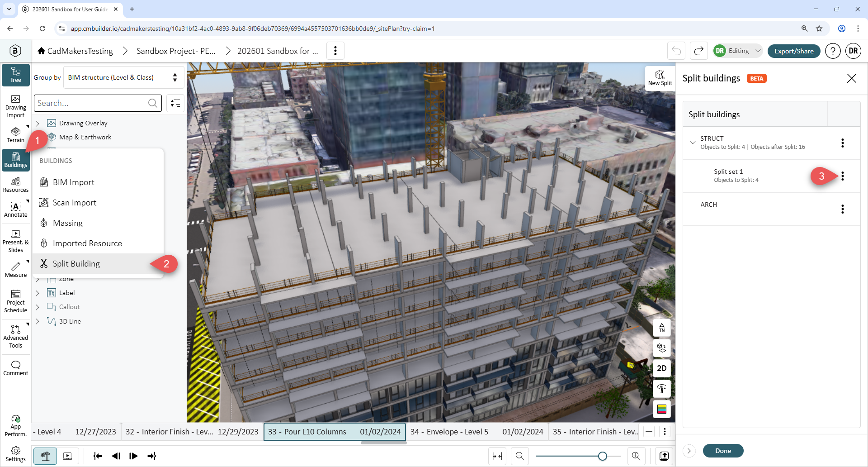
Task: Open App Perform. panel
Action: tap(16, 425)
